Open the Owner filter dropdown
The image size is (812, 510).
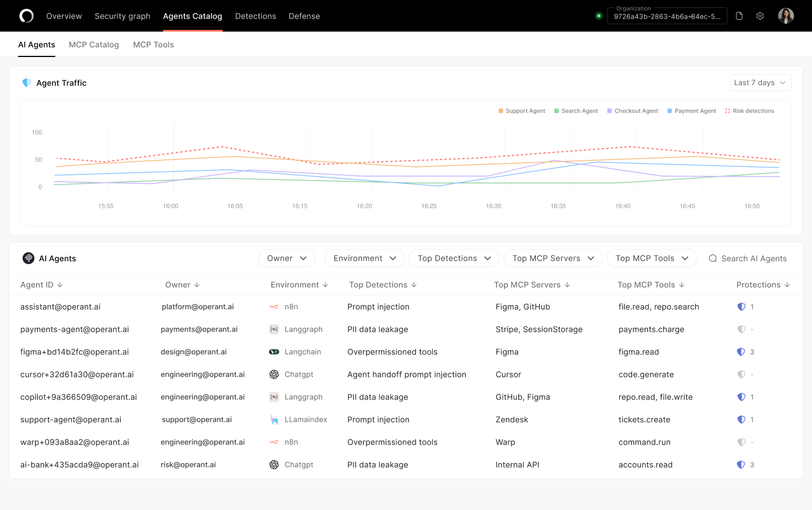click(286, 258)
